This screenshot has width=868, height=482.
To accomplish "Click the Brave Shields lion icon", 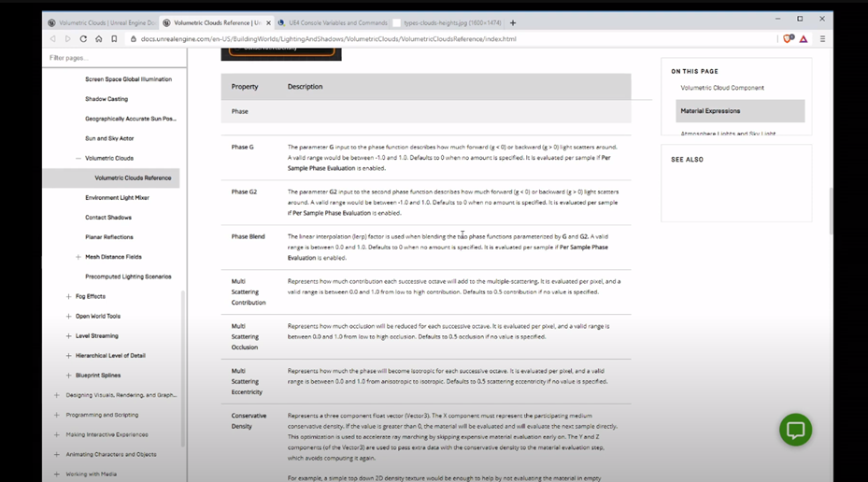I will [788, 38].
